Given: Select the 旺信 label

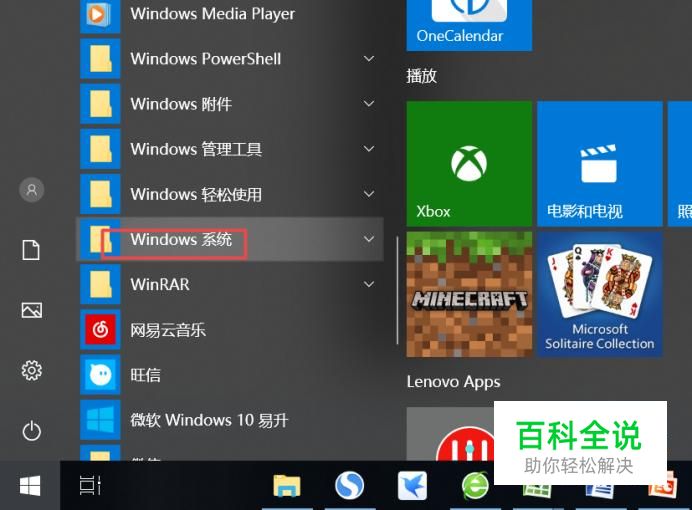Looking at the screenshot, I should pyautogui.click(x=145, y=375).
